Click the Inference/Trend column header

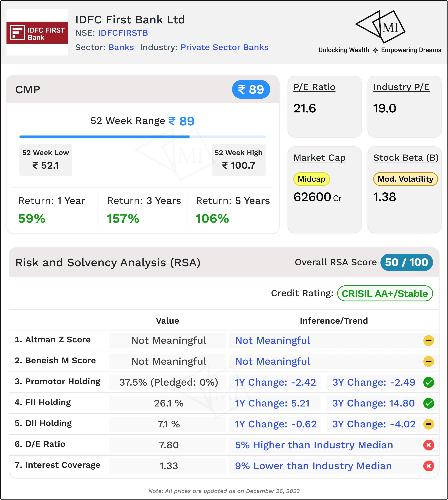pos(334,321)
